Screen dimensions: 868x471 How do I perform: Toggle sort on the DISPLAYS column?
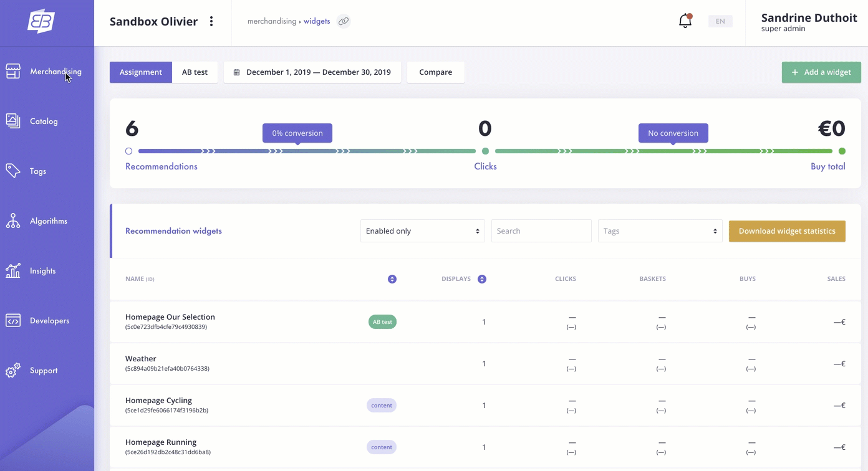point(482,279)
